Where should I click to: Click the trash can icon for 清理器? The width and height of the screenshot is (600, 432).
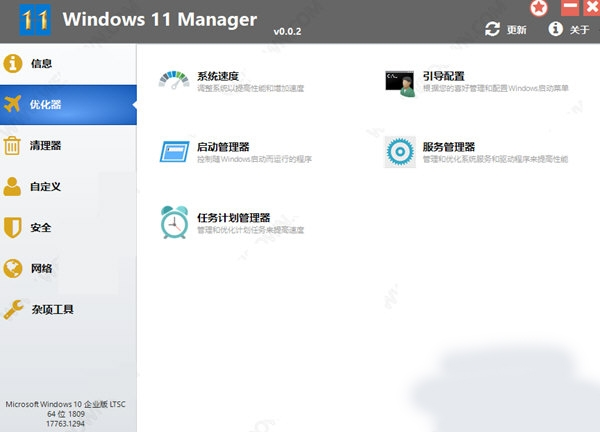point(12,145)
